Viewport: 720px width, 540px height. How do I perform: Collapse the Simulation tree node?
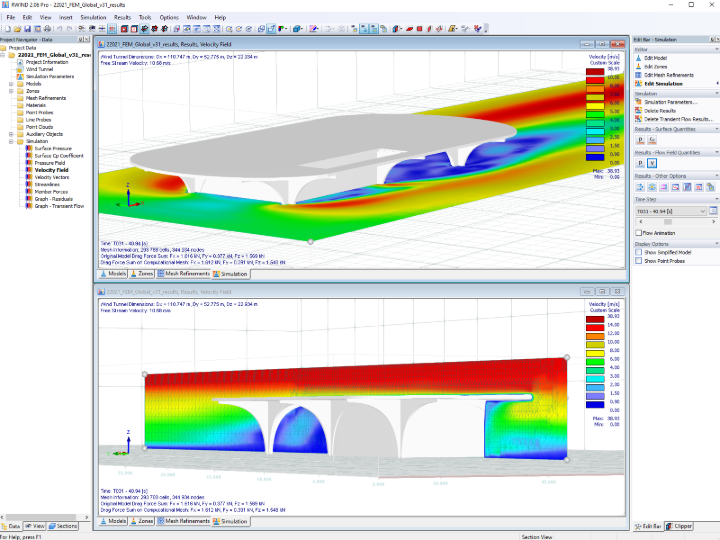pos(11,141)
